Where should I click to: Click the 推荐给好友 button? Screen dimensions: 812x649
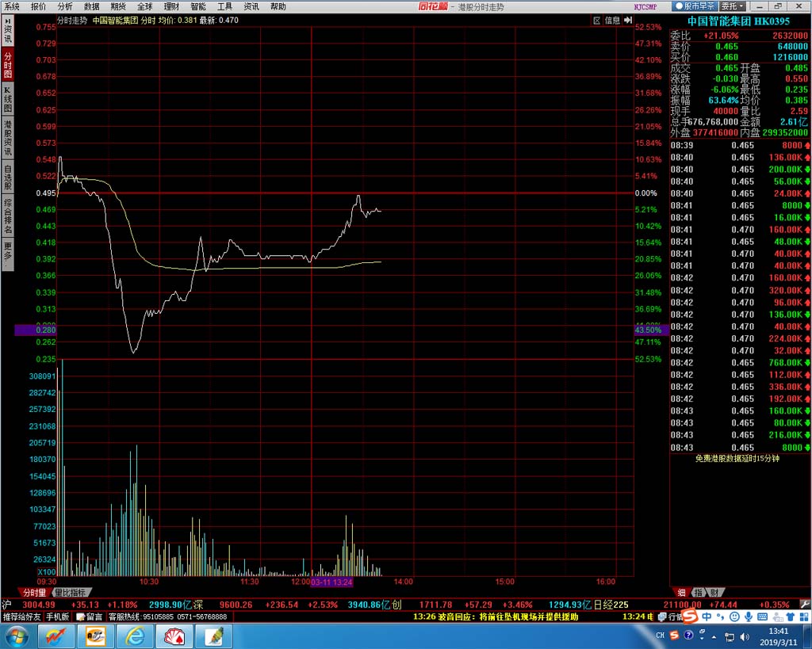tap(21, 617)
